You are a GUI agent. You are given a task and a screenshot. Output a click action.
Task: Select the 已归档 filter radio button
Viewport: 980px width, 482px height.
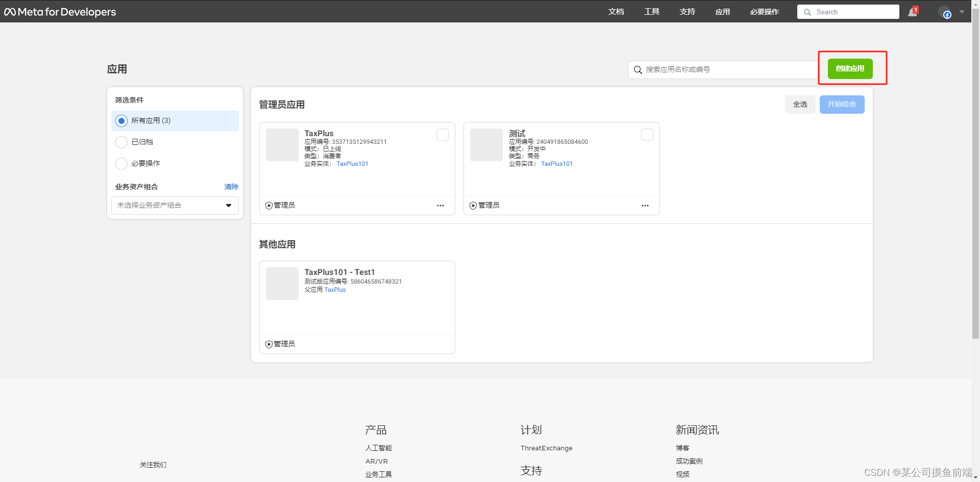[121, 142]
